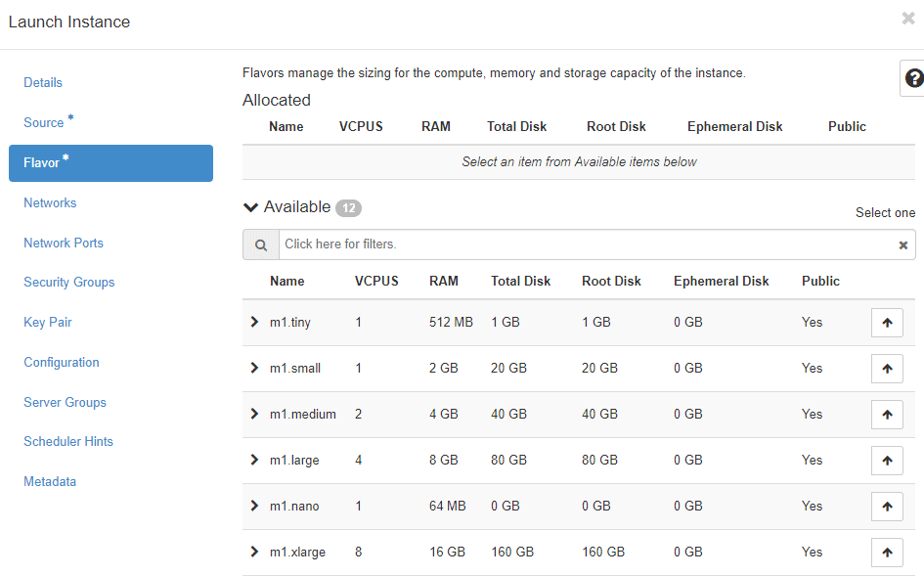The height and width of the screenshot is (576, 924).
Task: Expand details of the m1.medium row
Action: click(x=254, y=414)
